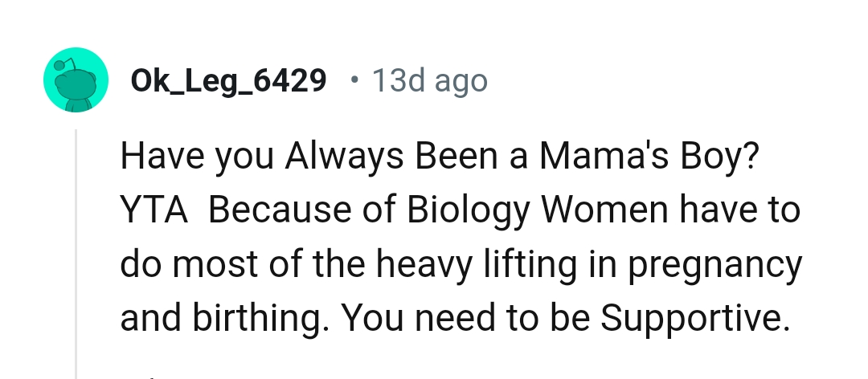The height and width of the screenshot is (379, 868).
Task: Click the word YTA in the comment
Action: pyautogui.click(x=154, y=210)
